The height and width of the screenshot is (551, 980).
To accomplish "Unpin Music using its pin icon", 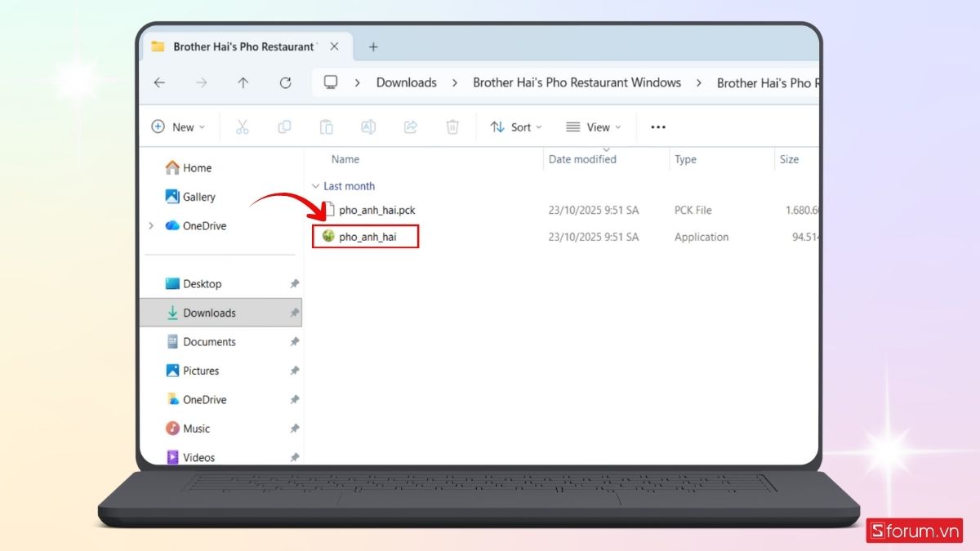I will 294,429.
